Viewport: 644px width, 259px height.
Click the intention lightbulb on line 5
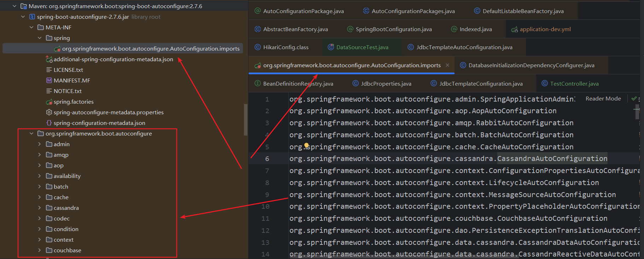(x=306, y=145)
